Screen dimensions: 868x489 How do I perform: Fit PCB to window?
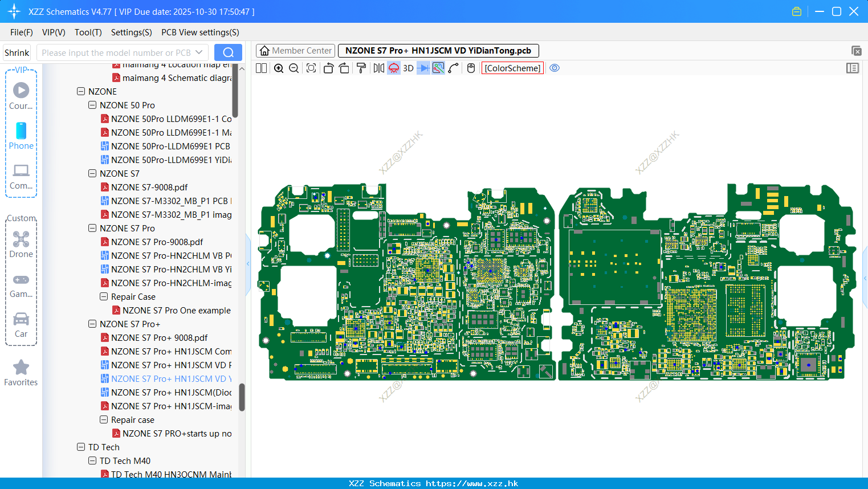[x=311, y=68]
